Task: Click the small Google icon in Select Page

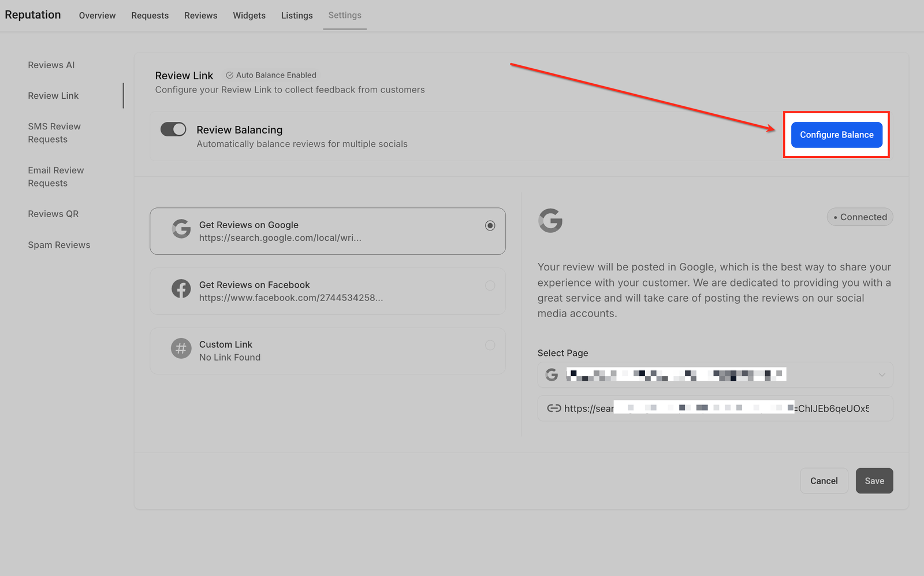Action: click(x=552, y=375)
